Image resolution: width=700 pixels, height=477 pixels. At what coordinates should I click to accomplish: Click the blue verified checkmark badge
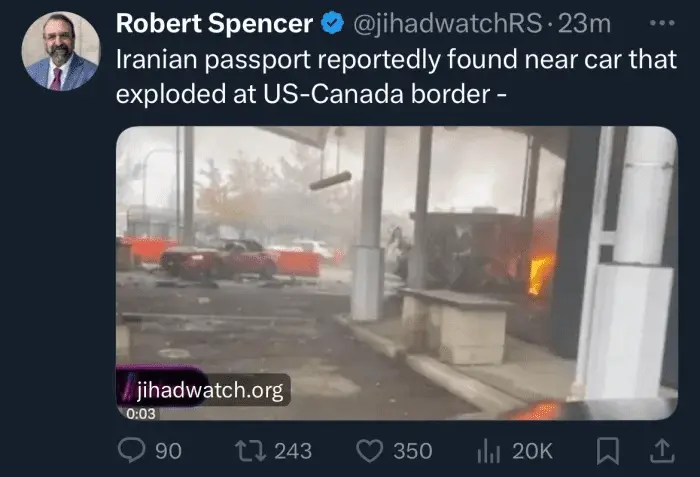(x=333, y=23)
